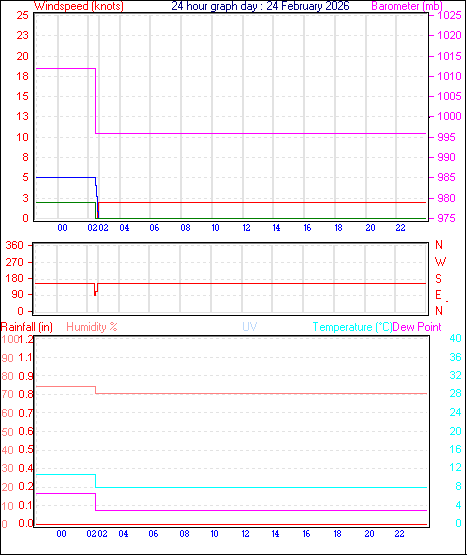Click hour 06 on the windspeed graph's time axis
The image size is (467, 559).
coord(154,228)
